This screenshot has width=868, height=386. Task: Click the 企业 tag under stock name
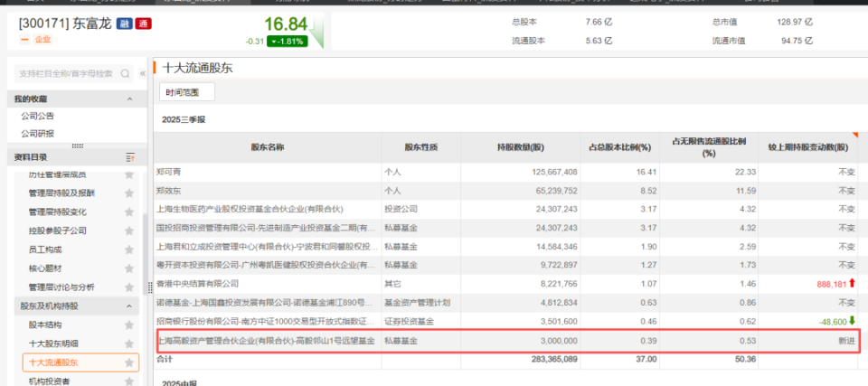pyautogui.click(x=42, y=40)
